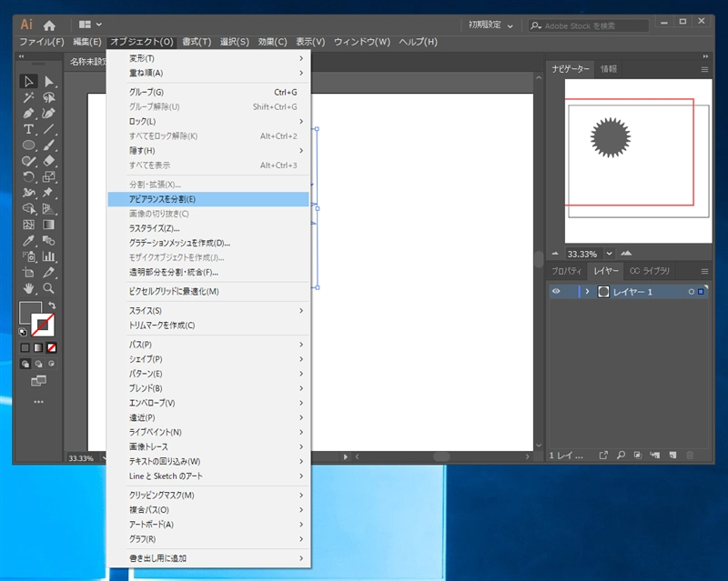Pick the Eraser tool
Image resolution: width=728 pixels, height=581 pixels.
pyautogui.click(x=49, y=161)
